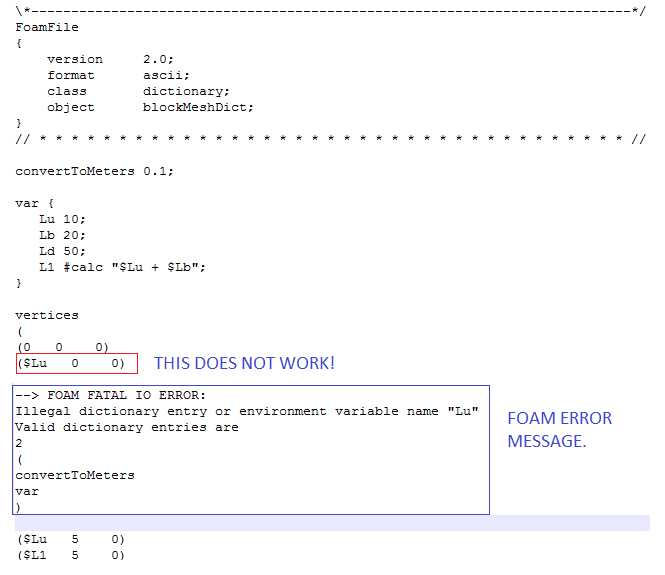Click 'var' in the error list
This screenshot has width=665, height=575.
click(x=27, y=491)
